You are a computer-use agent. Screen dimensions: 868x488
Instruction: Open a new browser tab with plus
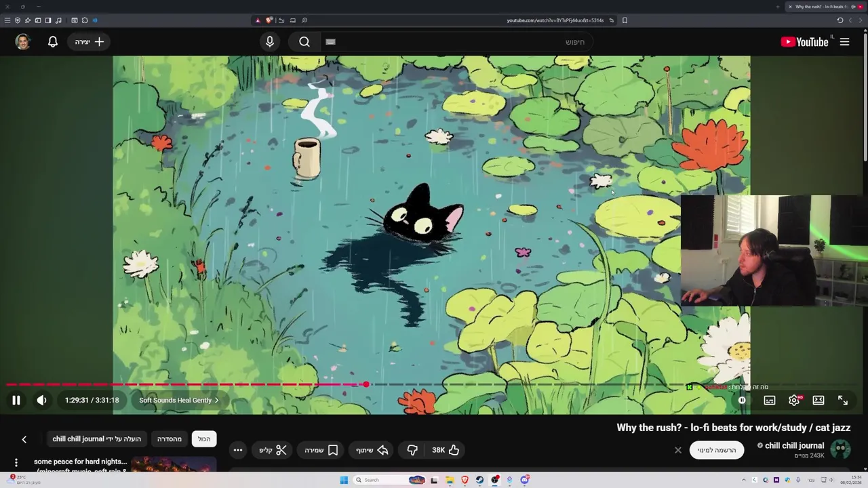778,7
